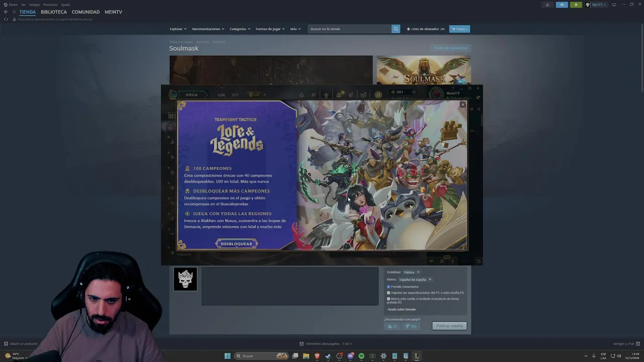Expand the Formas de jugar dropdown
This screenshot has width=644, height=362.
click(270, 29)
